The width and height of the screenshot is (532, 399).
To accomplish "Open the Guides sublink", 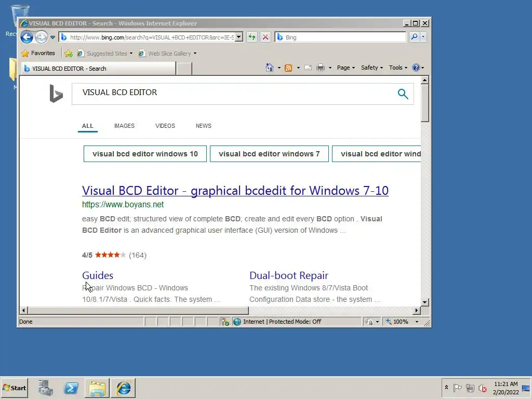I will click(98, 275).
